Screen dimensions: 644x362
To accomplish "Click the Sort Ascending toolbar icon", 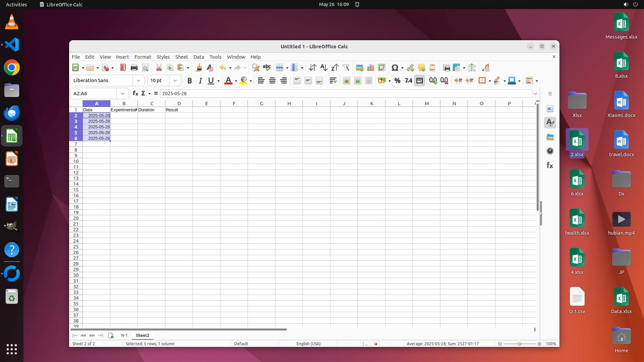I will point(323,68).
